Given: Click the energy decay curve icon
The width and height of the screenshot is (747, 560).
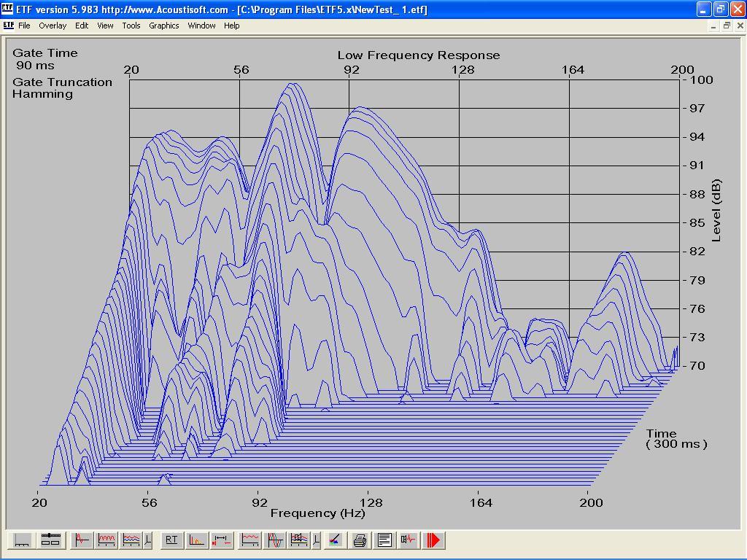Looking at the screenshot, I should pos(196,540).
